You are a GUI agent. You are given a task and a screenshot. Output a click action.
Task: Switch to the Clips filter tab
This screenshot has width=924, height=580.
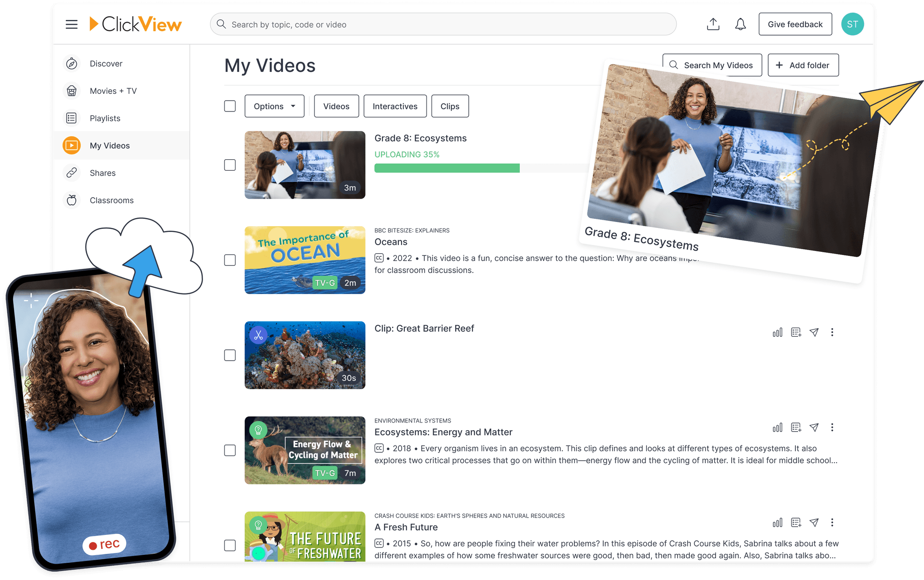450,106
